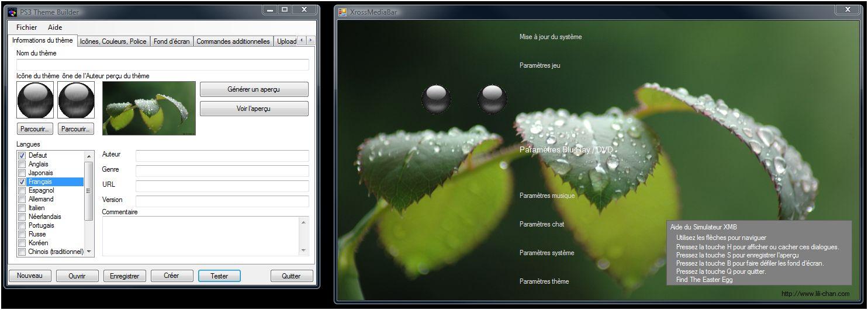The height and width of the screenshot is (310, 868).
Task: Enable the Portugais language checkbox
Action: click(22, 225)
